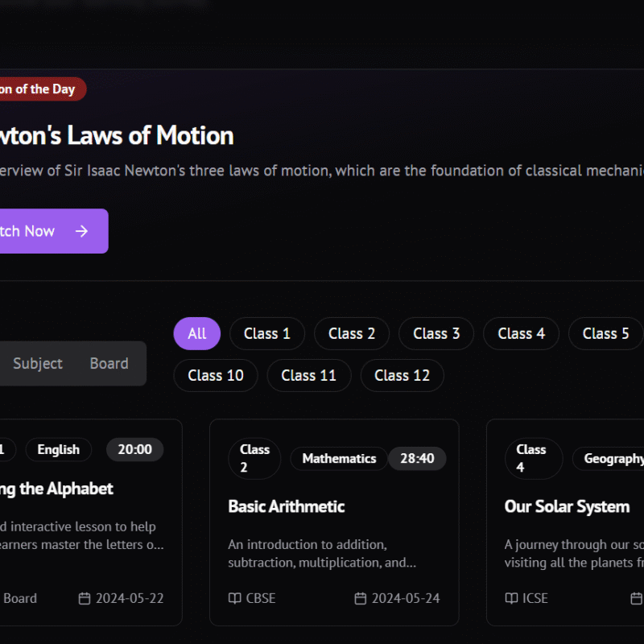Click the book icon beside CBSE
644x644 pixels.
tap(234, 598)
